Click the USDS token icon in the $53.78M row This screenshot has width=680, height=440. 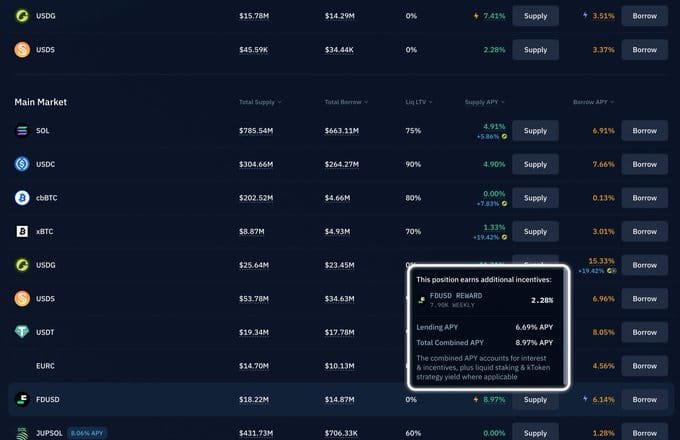click(22, 299)
